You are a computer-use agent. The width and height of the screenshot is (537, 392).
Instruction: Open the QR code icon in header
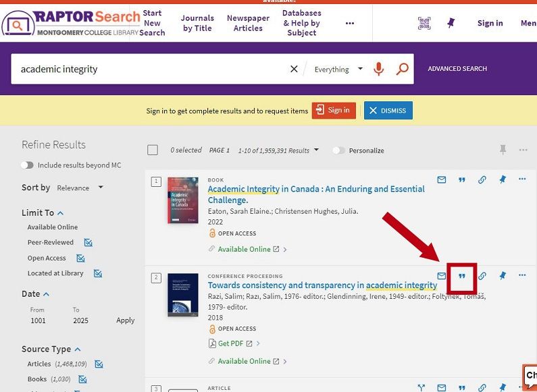(x=424, y=23)
